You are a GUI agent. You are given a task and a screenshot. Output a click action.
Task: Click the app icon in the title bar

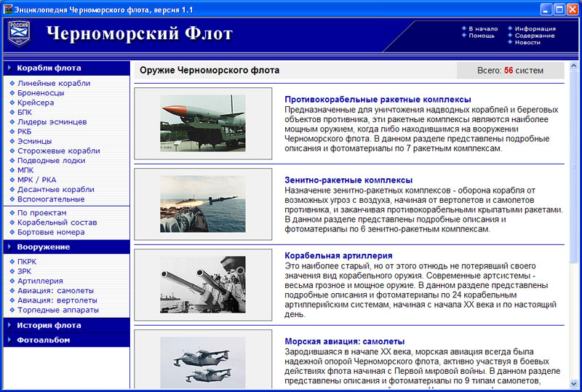point(7,9)
